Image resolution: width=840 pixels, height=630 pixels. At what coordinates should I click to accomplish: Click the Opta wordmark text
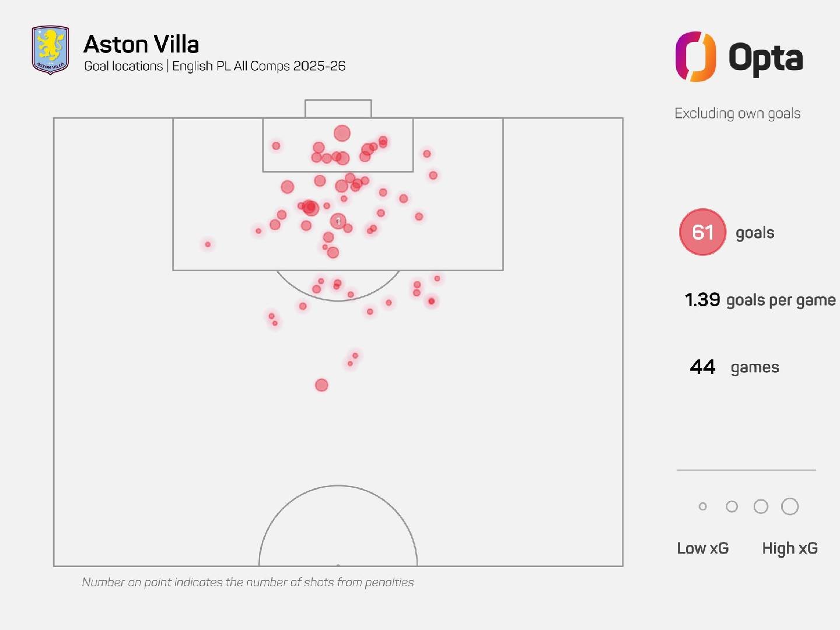(x=765, y=58)
